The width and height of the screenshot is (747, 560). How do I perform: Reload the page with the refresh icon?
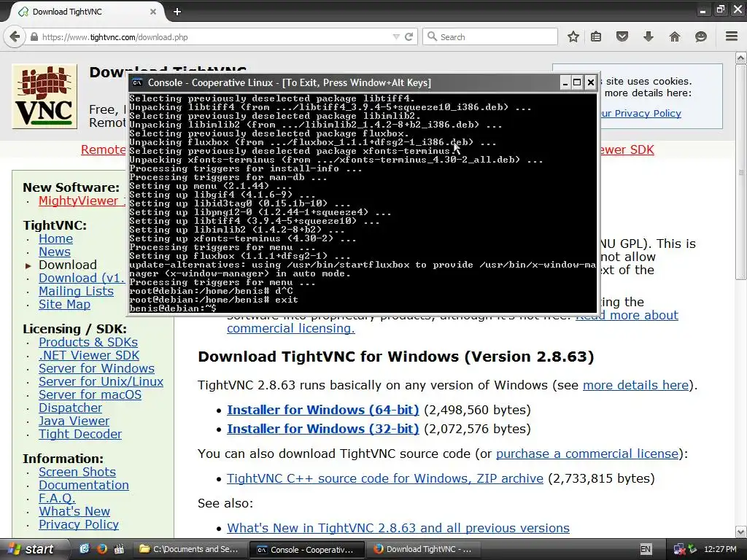coord(409,36)
